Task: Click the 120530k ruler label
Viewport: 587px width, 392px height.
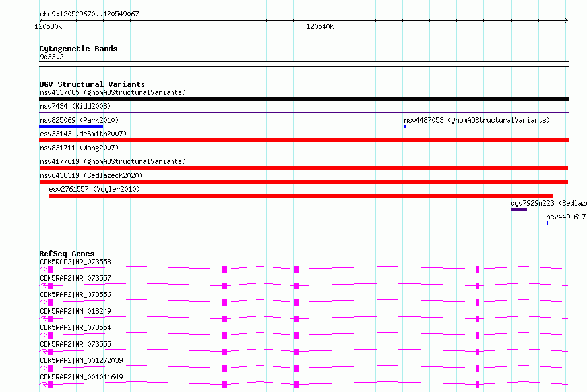Action: [48, 26]
